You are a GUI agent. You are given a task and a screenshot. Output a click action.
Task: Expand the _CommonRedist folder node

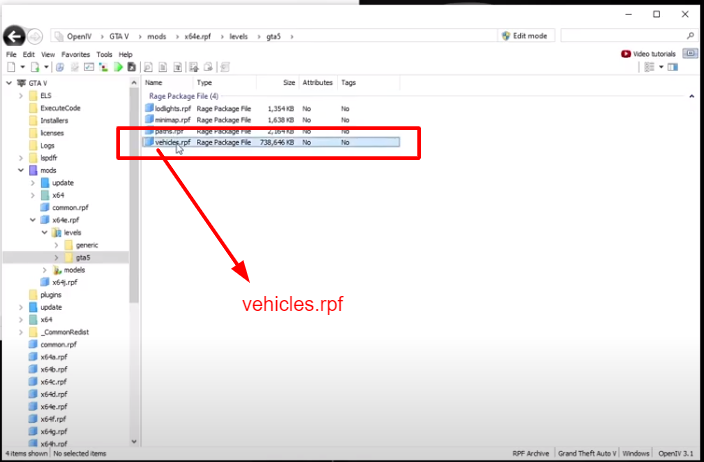pos(21,332)
